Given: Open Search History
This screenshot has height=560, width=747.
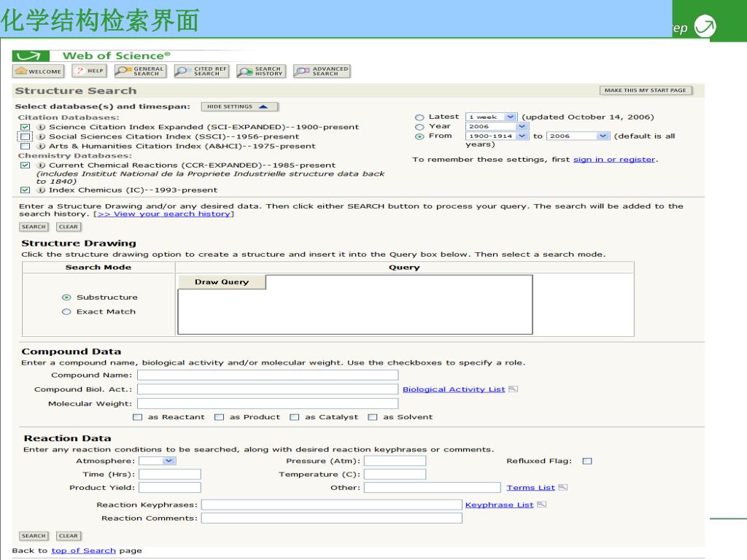Looking at the screenshot, I should point(261,71).
